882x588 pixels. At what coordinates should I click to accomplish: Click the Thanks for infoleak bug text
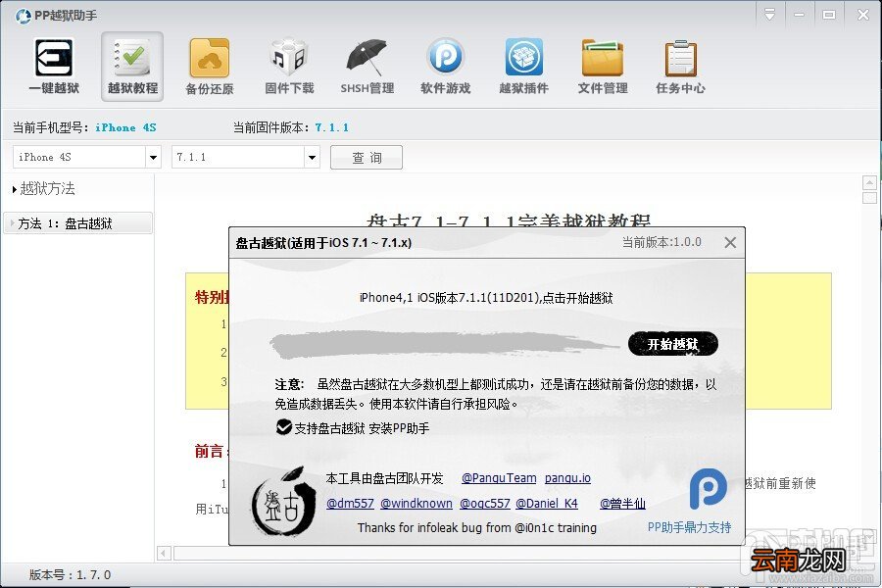pos(477,528)
